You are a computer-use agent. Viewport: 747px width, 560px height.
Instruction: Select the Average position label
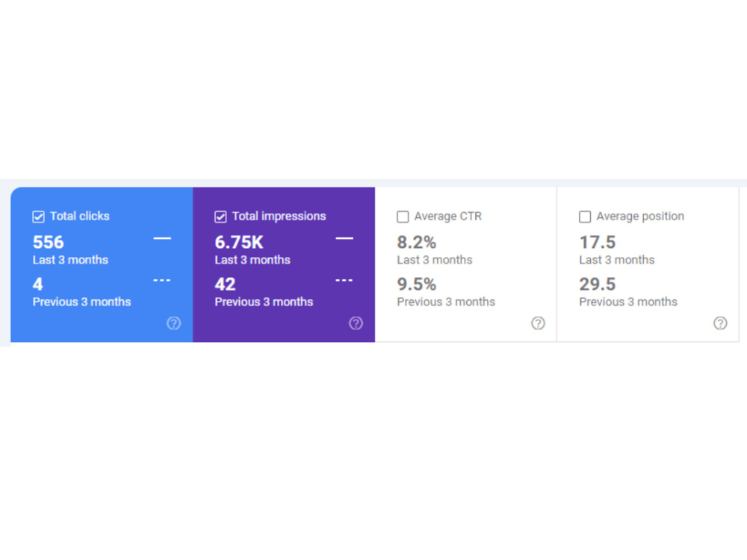pyautogui.click(x=640, y=217)
